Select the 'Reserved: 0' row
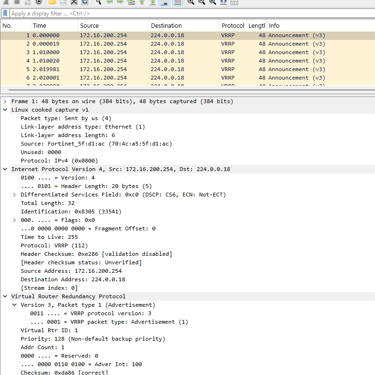375x375 pixels. 59,356
